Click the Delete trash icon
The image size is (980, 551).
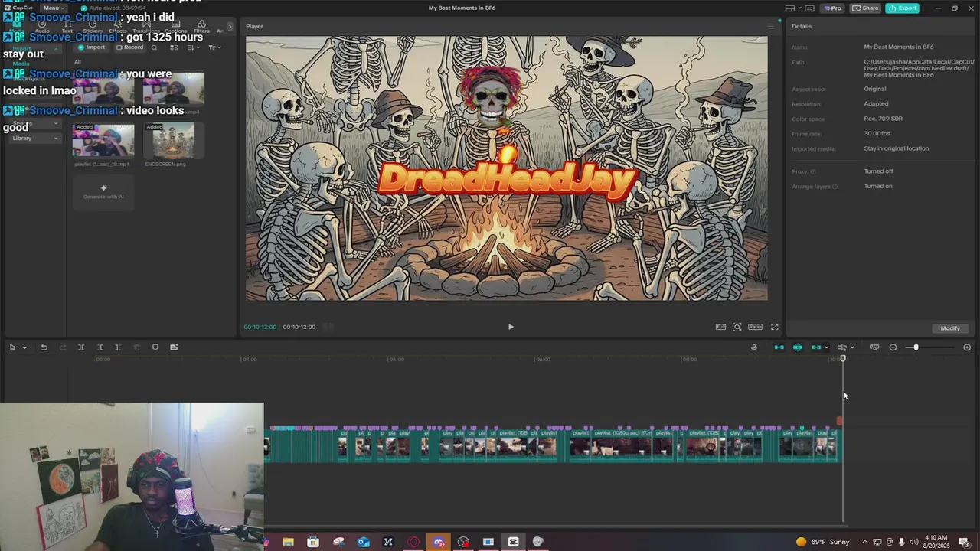coord(137,347)
